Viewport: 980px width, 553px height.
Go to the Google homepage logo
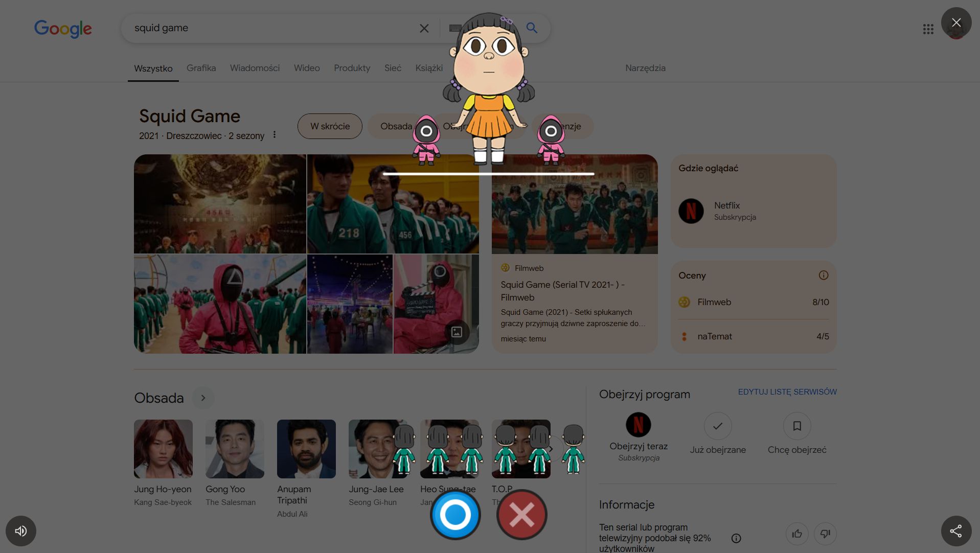click(63, 29)
